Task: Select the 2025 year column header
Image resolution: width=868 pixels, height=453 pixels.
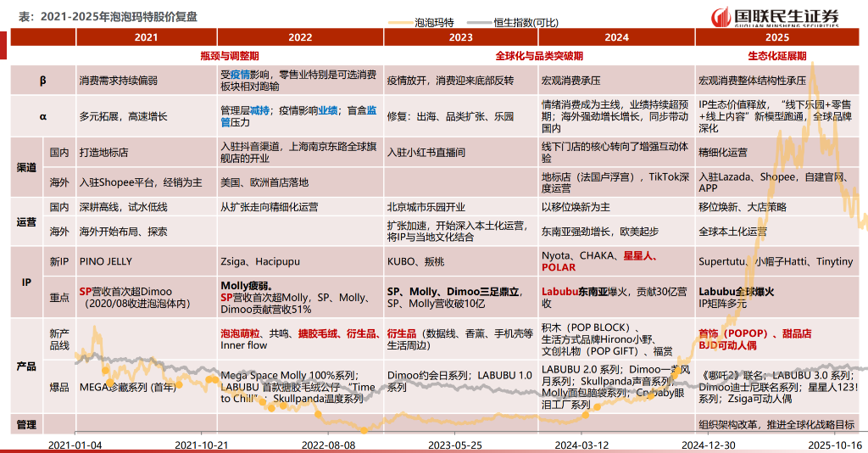Action: click(x=776, y=37)
